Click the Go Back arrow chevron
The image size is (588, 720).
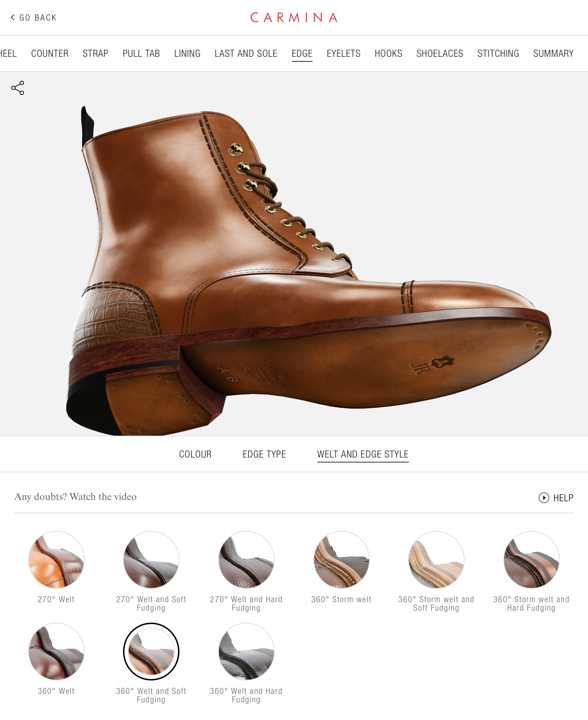(x=13, y=17)
